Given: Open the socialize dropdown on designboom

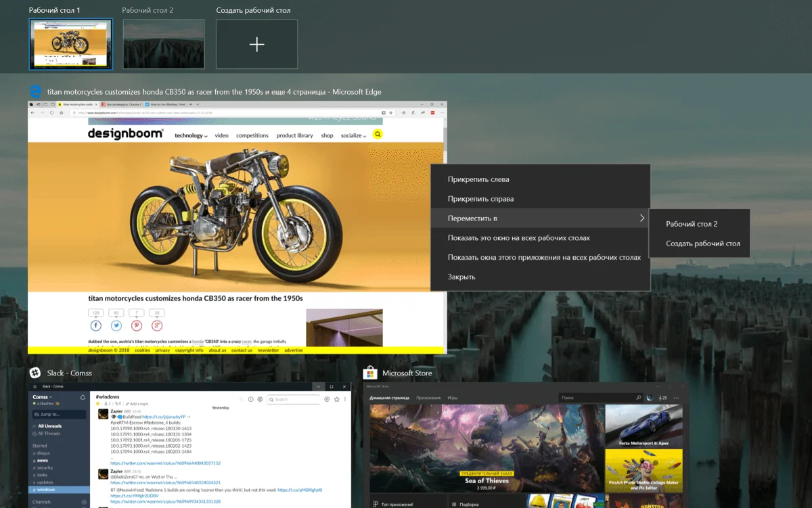Looking at the screenshot, I should 353,135.
